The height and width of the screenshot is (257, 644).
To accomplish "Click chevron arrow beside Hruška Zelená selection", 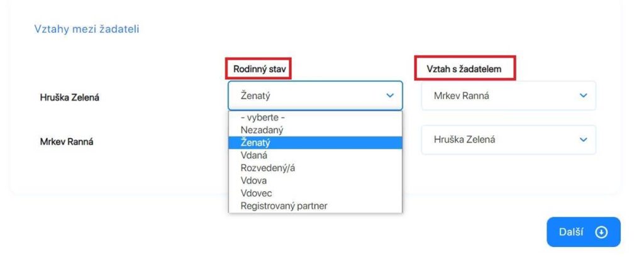I will coord(583,139).
